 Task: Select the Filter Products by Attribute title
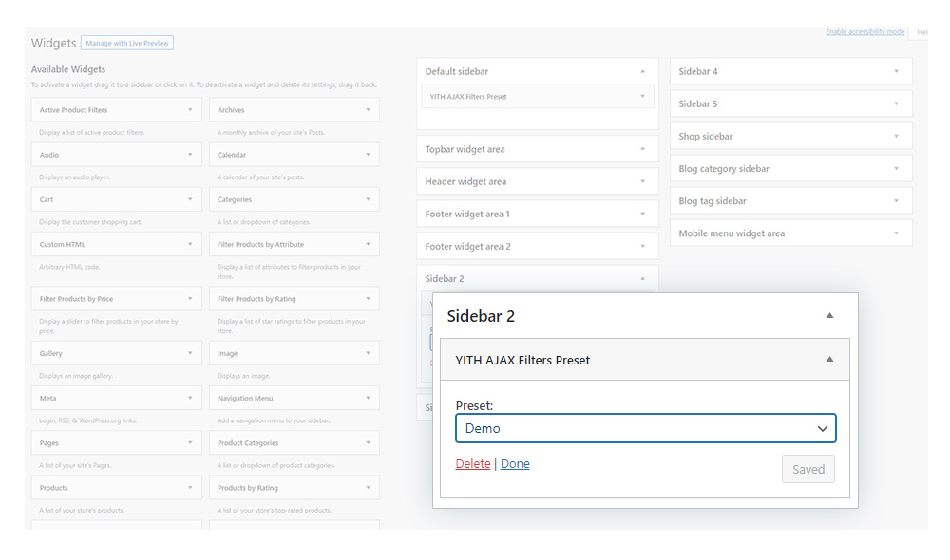[260, 245]
